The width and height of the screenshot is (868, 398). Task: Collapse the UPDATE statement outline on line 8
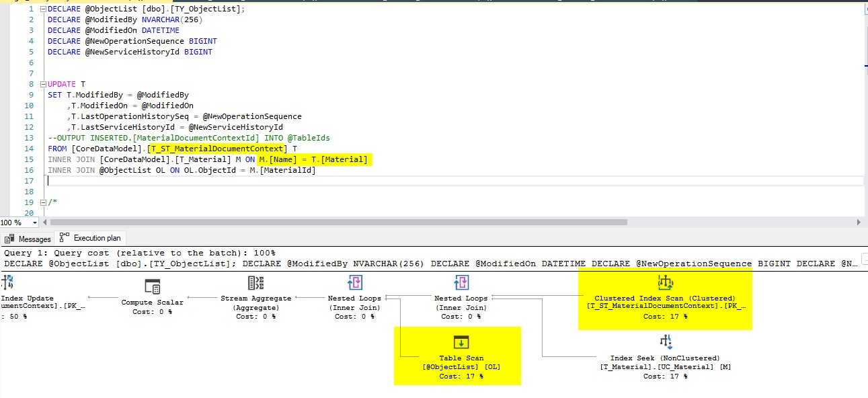click(x=42, y=83)
